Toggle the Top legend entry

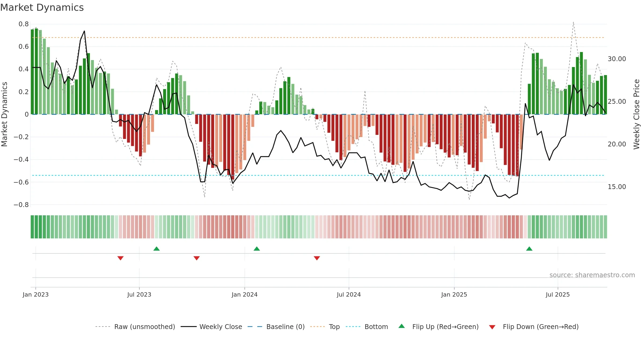(x=325, y=327)
